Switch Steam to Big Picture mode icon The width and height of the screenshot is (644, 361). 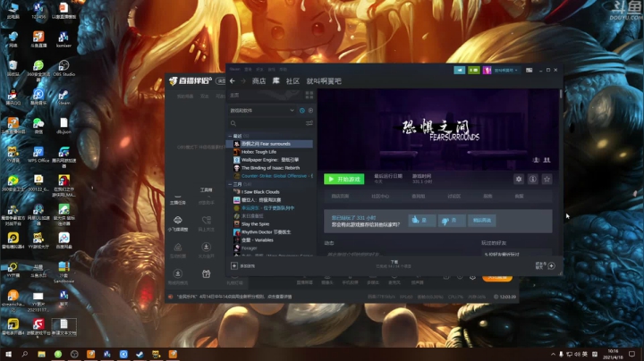coord(529,71)
